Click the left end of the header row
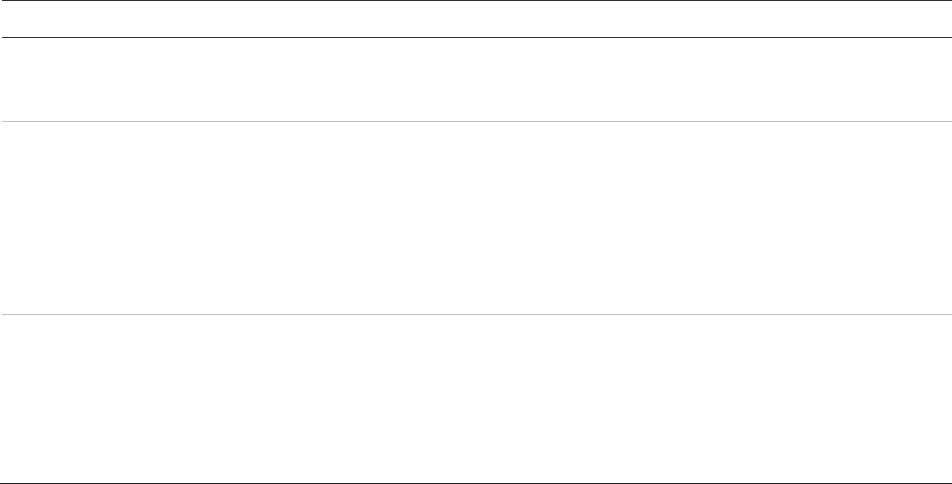Screen dimensions: 952x484 pyautogui.click(x=12, y=19)
